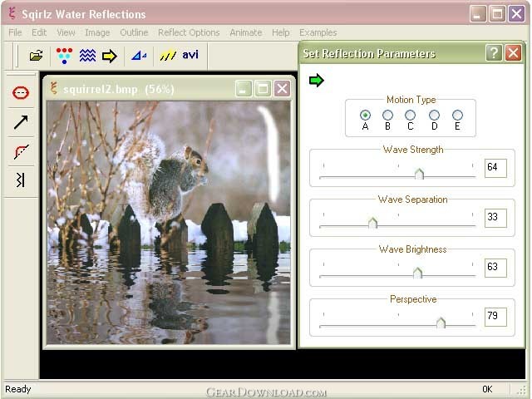Click the yellow arrow toolbar icon
The image size is (532, 399).
coord(109,56)
